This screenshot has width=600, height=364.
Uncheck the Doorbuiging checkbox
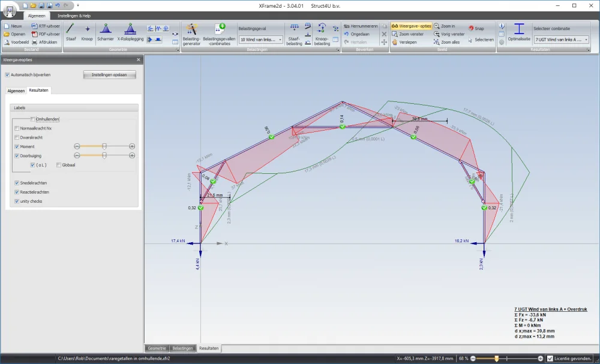pyautogui.click(x=17, y=156)
